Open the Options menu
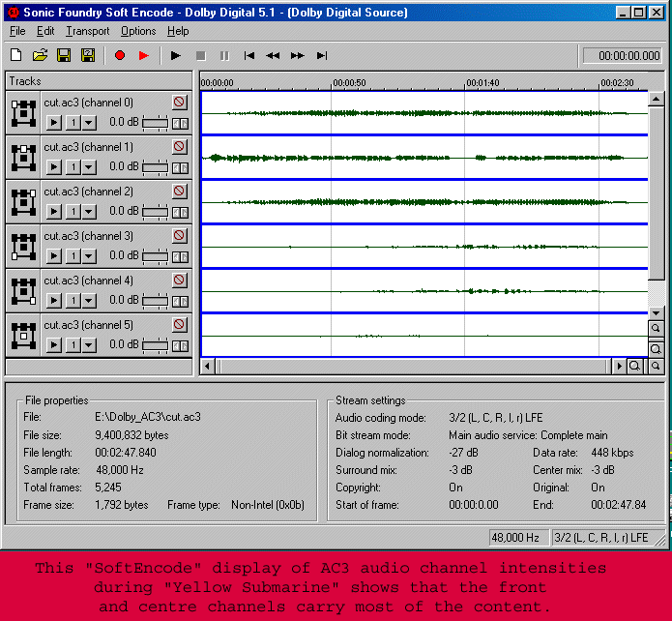This screenshot has width=672, height=621. click(x=138, y=31)
